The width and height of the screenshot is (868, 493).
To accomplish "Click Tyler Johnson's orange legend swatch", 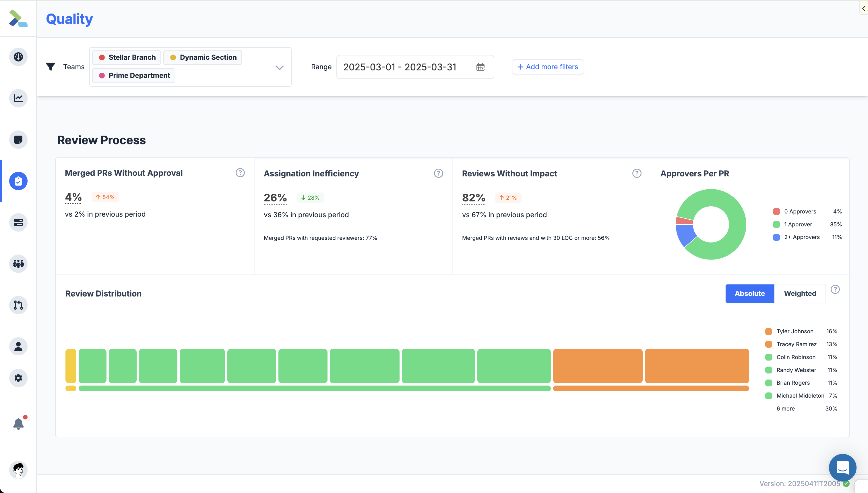I will [769, 332].
